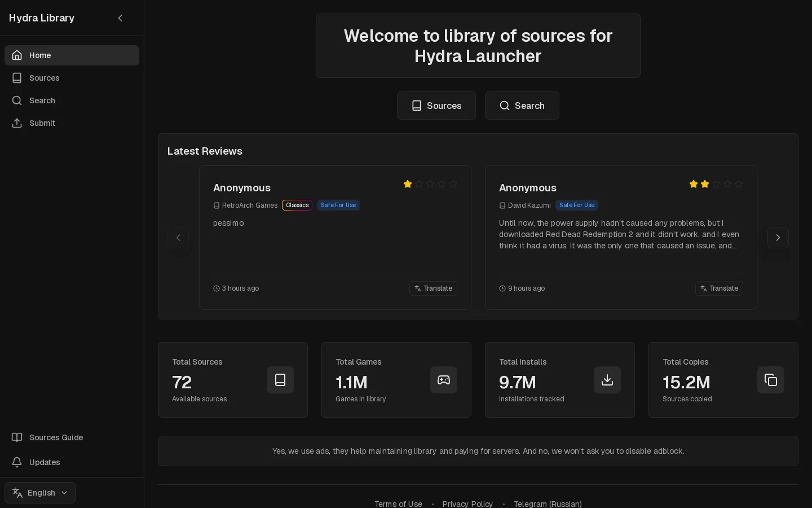Click the Search button below the welcome banner
The height and width of the screenshot is (508, 812).
point(522,106)
